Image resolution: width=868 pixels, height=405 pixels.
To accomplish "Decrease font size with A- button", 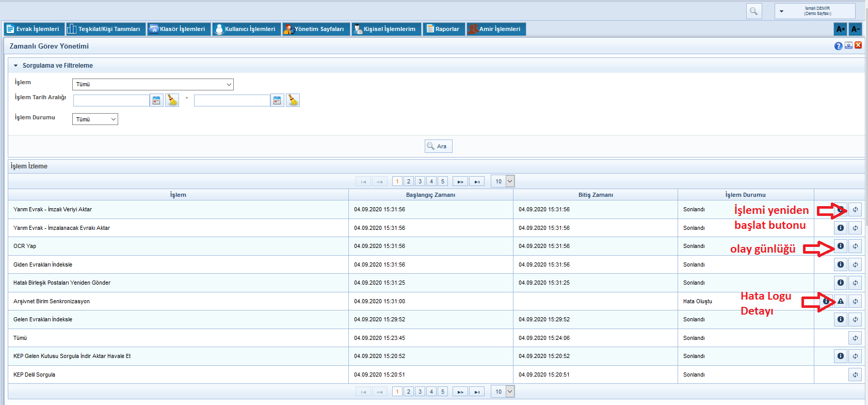I will coord(855,29).
